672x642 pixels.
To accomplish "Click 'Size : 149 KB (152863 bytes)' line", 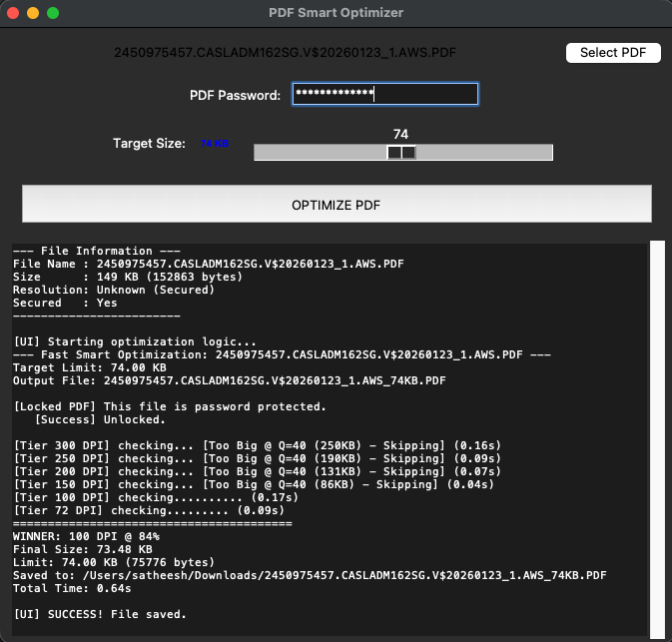I will click(x=128, y=277).
